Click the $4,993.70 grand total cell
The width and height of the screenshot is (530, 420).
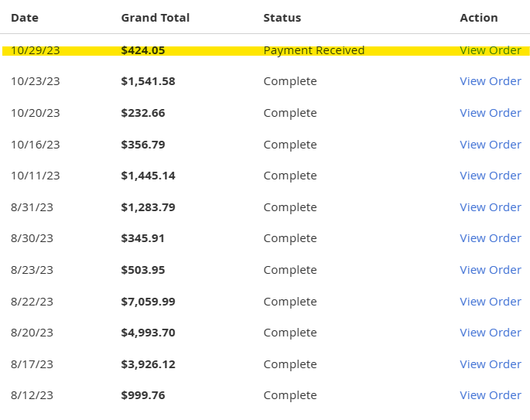click(148, 333)
